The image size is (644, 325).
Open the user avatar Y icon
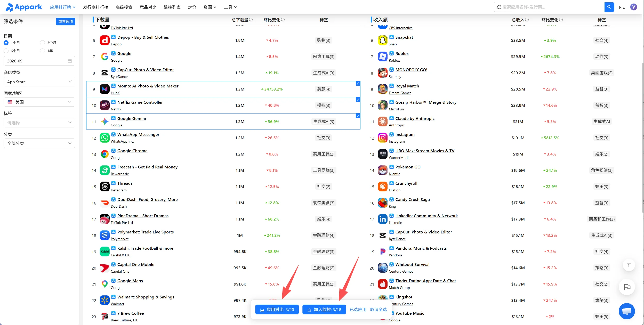(633, 7)
